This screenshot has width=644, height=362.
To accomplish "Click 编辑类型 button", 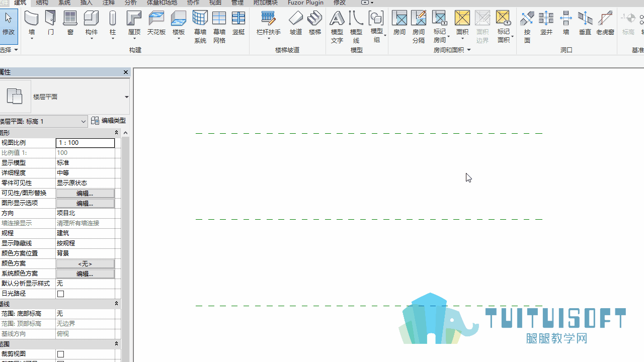I will [x=109, y=121].
